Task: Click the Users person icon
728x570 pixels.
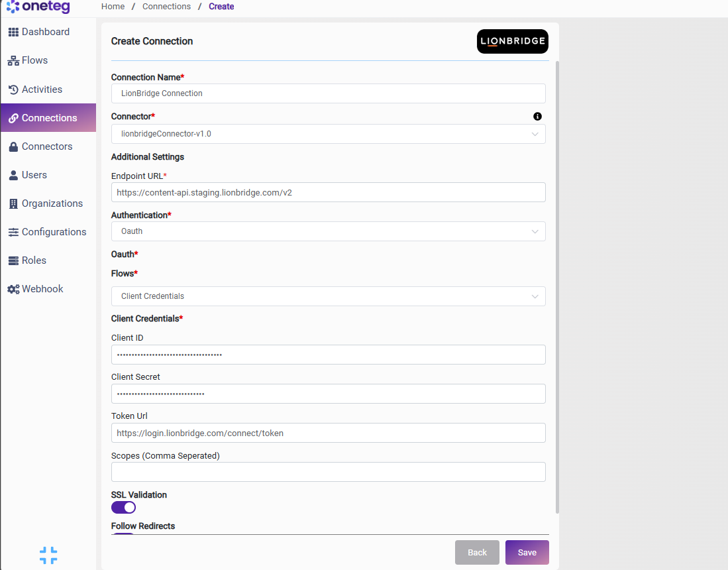Action: tap(13, 175)
